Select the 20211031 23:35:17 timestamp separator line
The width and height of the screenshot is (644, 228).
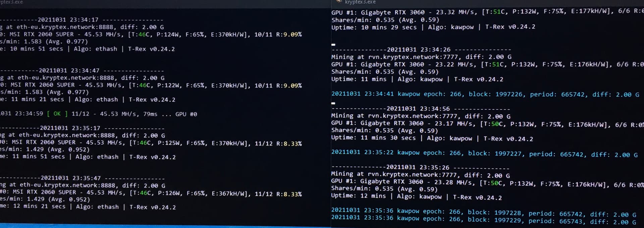pos(82,128)
